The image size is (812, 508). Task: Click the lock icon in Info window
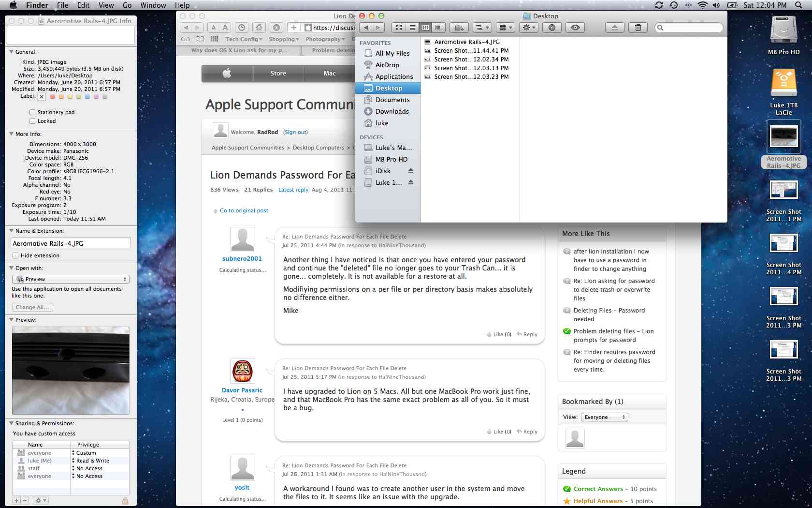[125, 501]
